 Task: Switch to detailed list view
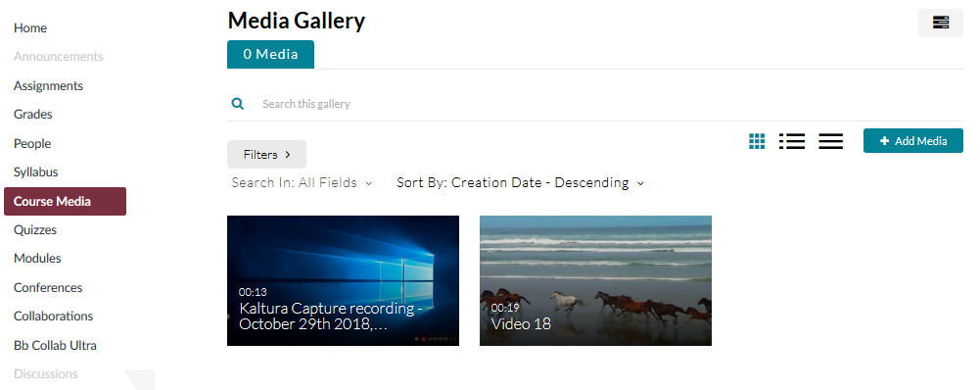click(x=792, y=141)
